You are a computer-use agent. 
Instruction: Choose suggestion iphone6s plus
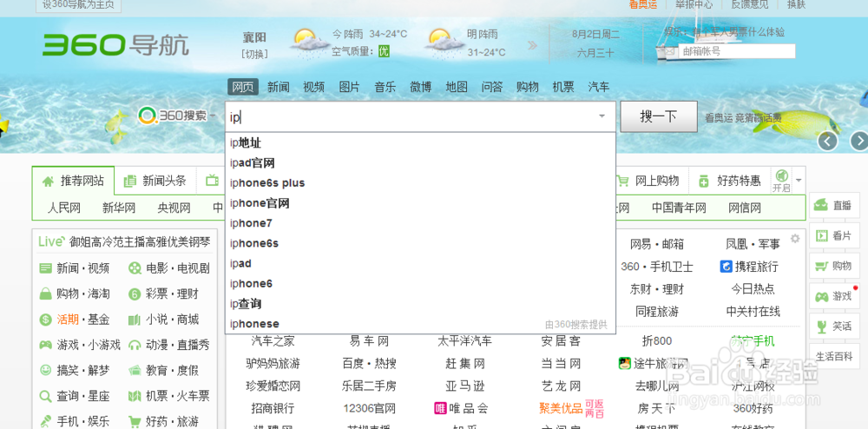pos(421,183)
